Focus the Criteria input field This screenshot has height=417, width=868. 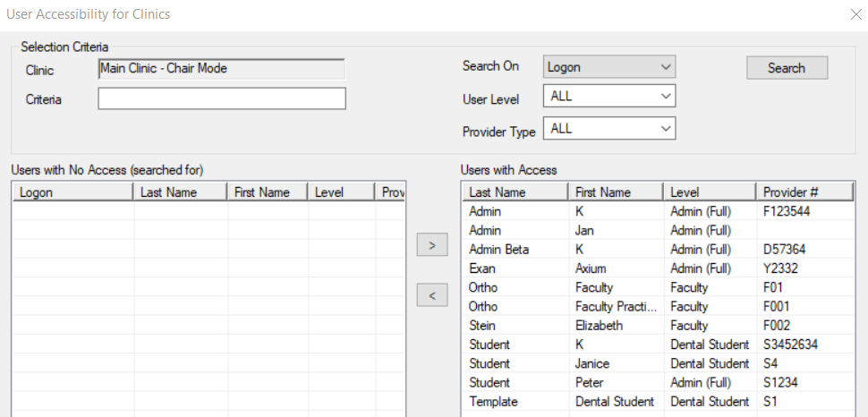[222, 98]
